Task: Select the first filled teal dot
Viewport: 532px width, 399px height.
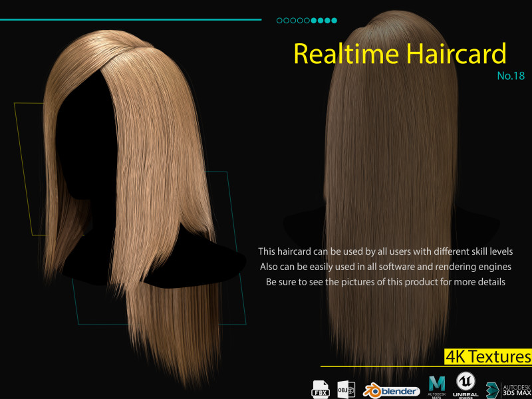Action: [313, 21]
